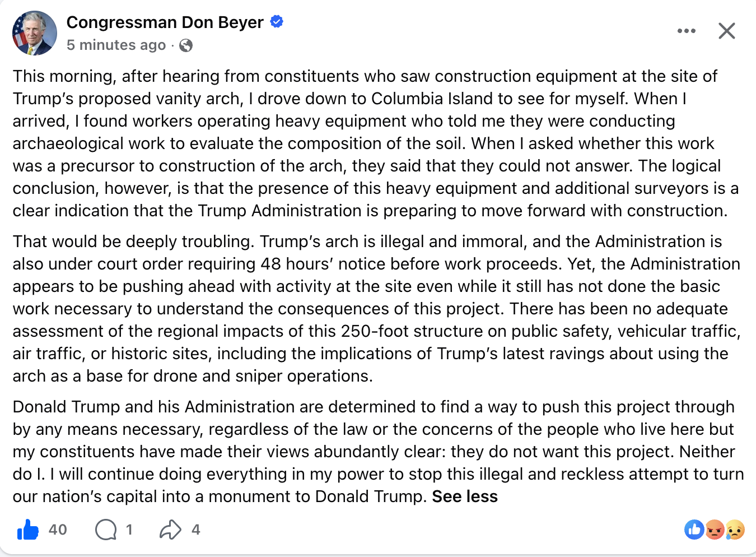Dismiss the post with the X button
Screen dimensions: 756x557
pyautogui.click(x=726, y=31)
